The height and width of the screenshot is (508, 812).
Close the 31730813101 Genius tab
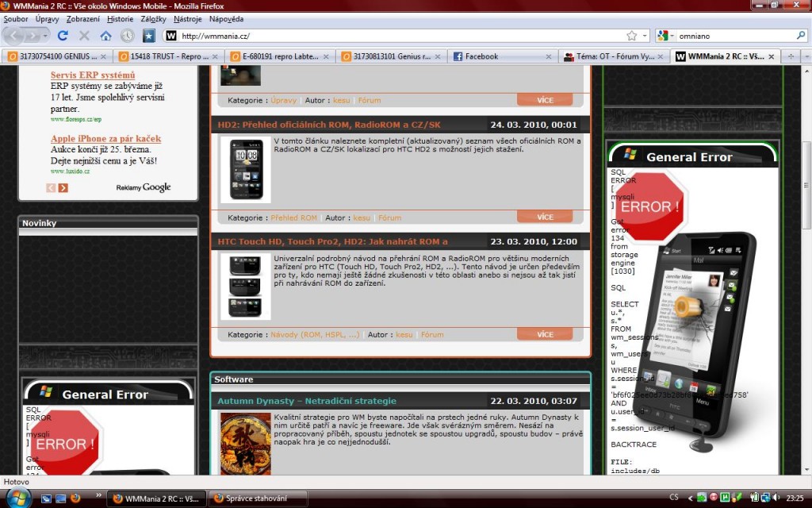tap(438, 56)
